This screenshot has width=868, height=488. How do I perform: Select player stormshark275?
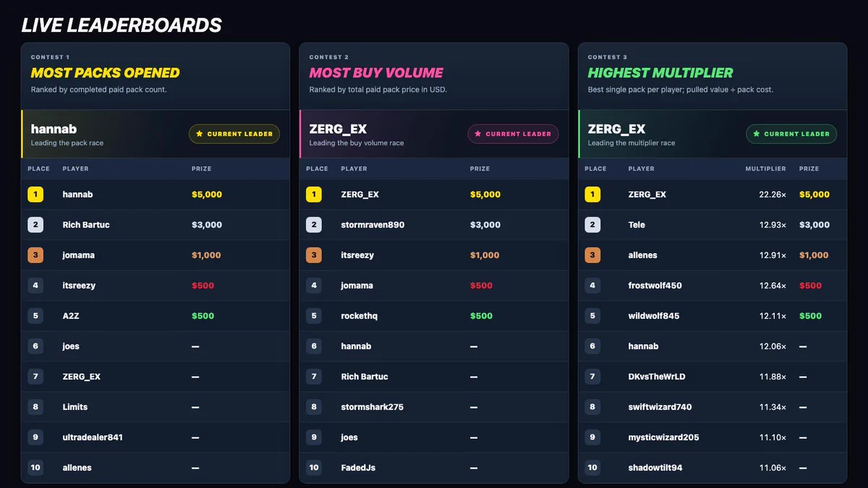[x=373, y=407]
